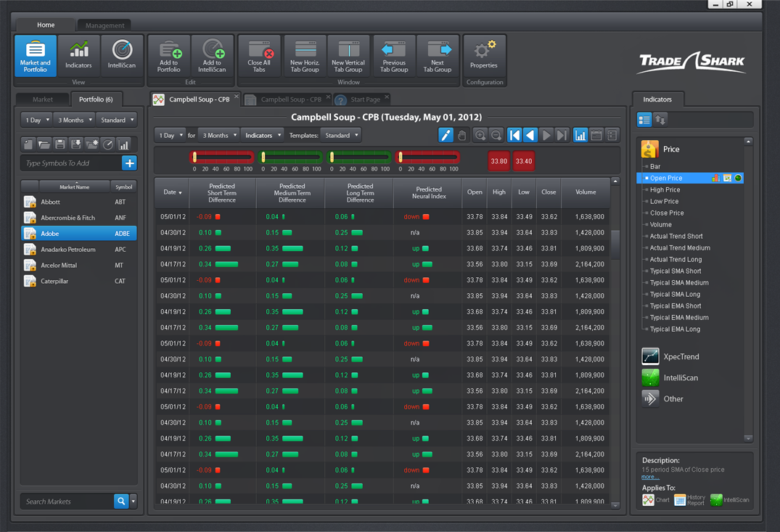Switch to the Management ribbon tab
The height and width of the screenshot is (532, 780).
(x=104, y=25)
